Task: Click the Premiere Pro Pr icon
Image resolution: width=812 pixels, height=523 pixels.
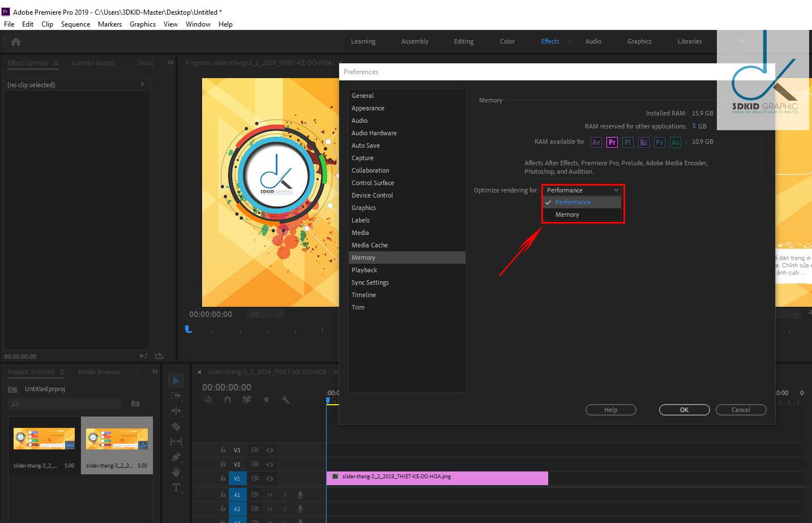Action: pyautogui.click(x=612, y=142)
